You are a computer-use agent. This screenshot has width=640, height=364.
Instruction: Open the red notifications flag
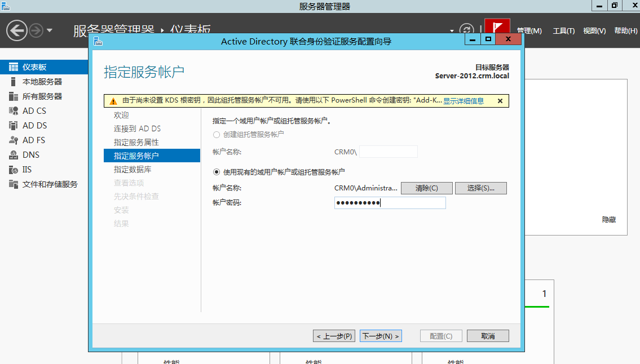tap(497, 26)
